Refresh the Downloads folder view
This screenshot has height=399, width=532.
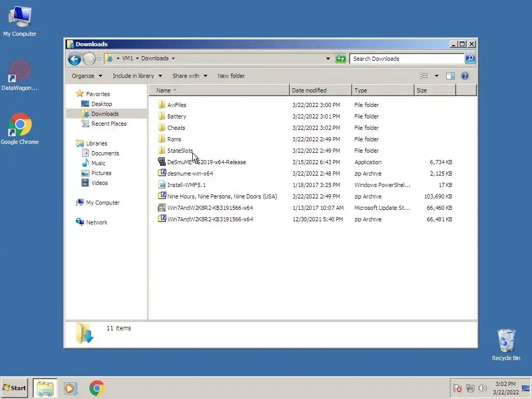tap(341, 59)
